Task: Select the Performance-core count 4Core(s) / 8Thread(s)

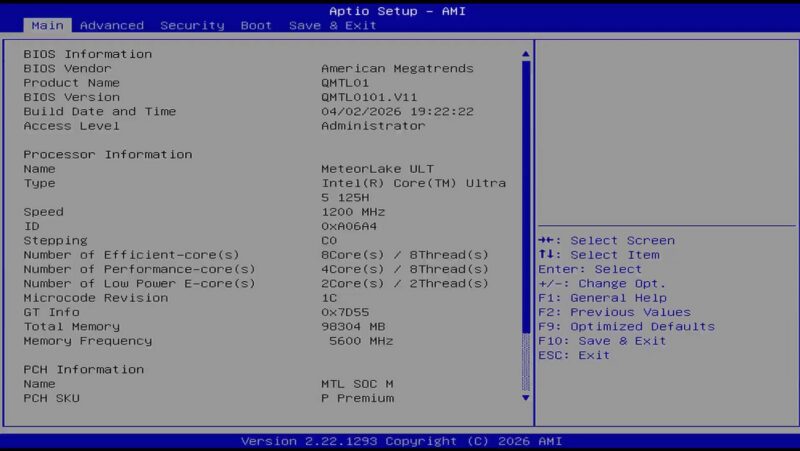Action: click(405, 269)
